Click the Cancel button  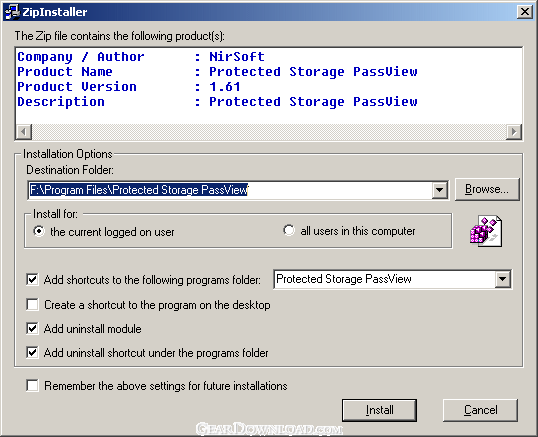pyautogui.click(x=480, y=410)
